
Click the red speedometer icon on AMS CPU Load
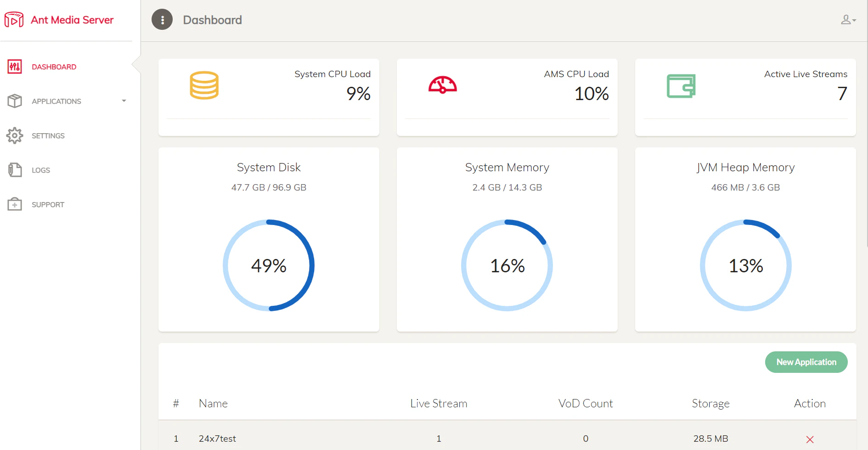point(442,85)
